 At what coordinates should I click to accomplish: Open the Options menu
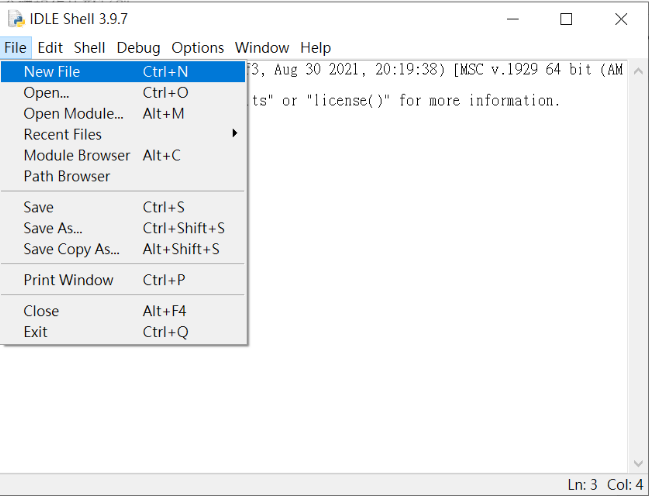point(197,48)
